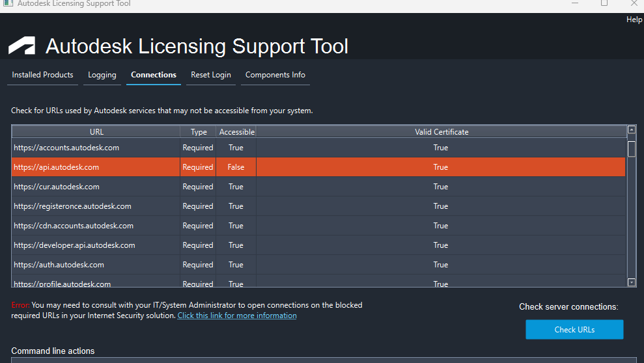Maximize the Autodesk Licensing Support Tool window

tap(604, 3)
